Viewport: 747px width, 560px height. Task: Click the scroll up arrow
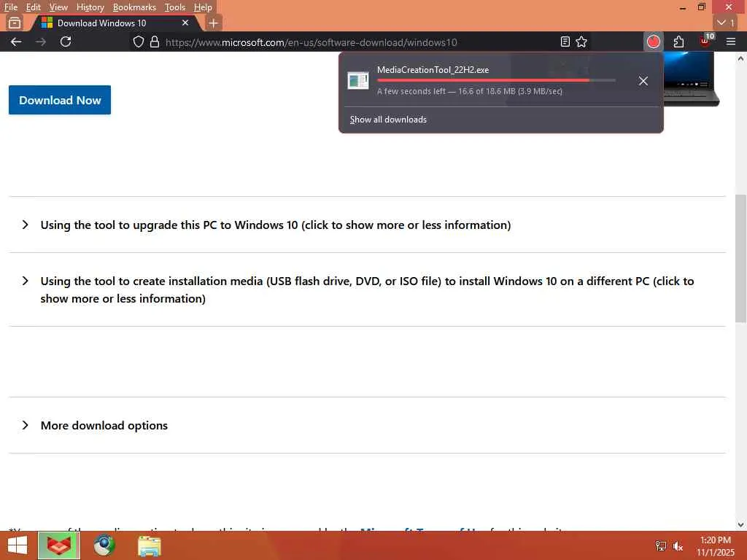pyautogui.click(x=740, y=58)
